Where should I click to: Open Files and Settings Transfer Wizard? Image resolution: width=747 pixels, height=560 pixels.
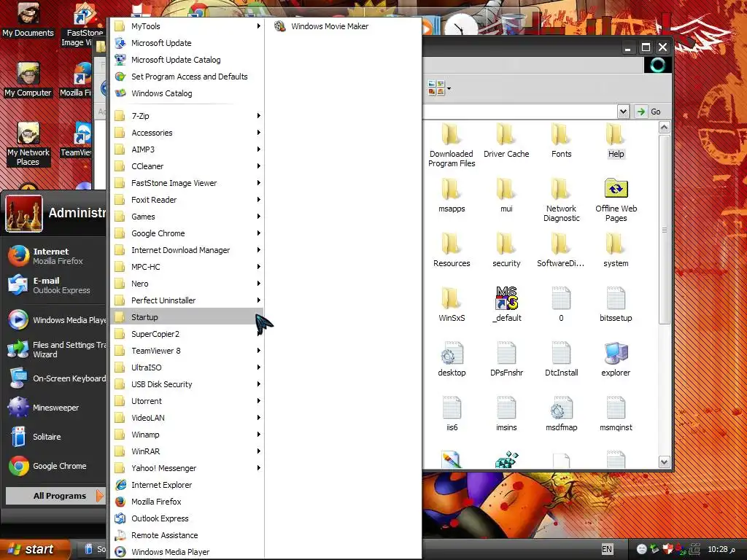[x=54, y=349]
